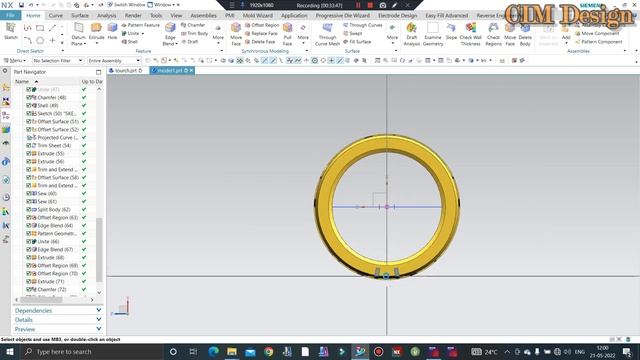Click the Windows search box
This screenshot has height=360, width=640.
click(x=92, y=352)
